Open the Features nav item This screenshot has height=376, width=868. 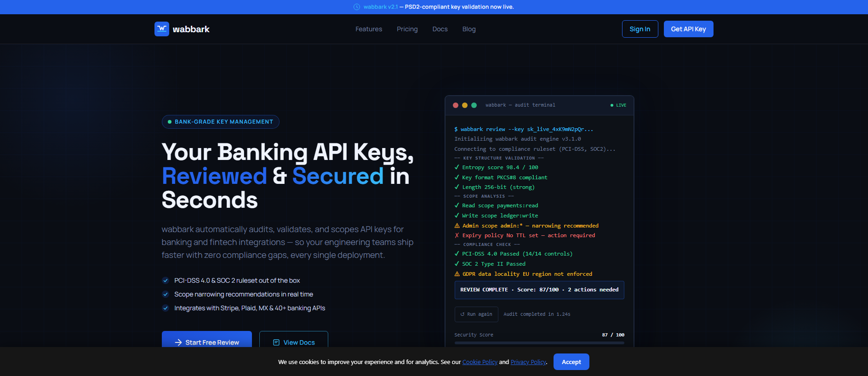(x=369, y=29)
